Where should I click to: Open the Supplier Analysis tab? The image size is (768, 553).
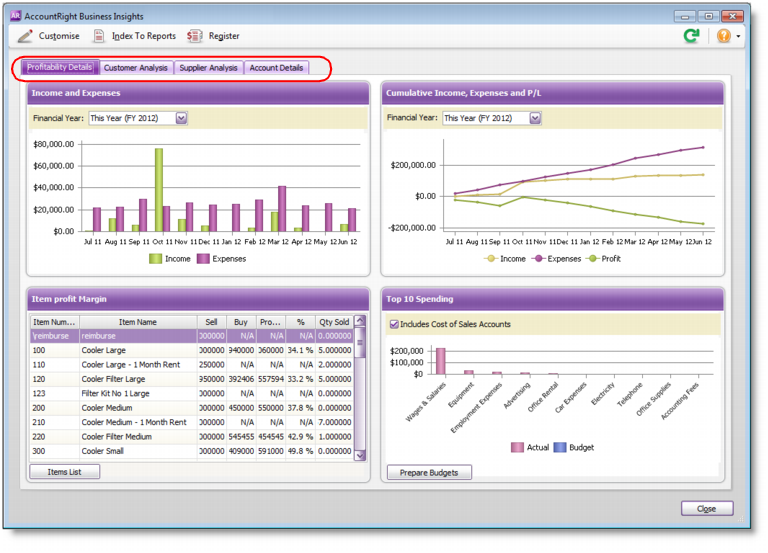208,68
